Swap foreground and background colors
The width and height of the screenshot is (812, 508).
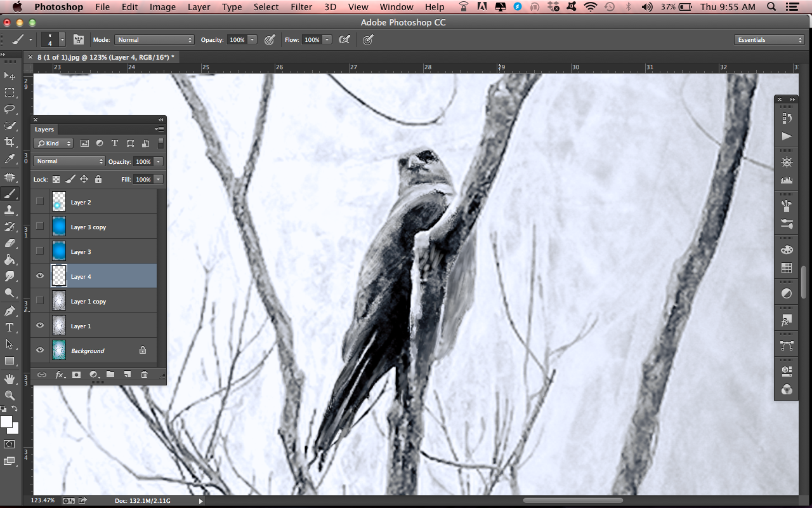[15, 410]
